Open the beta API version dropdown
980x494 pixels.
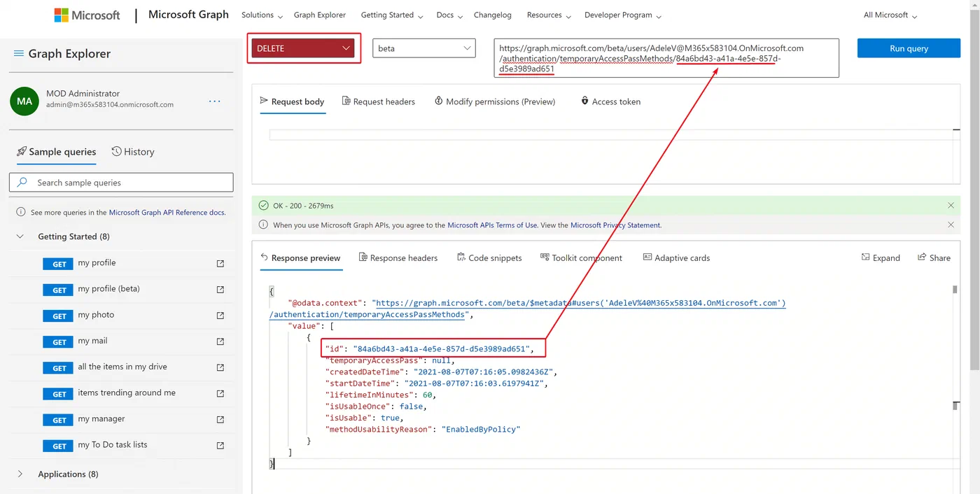[423, 48]
